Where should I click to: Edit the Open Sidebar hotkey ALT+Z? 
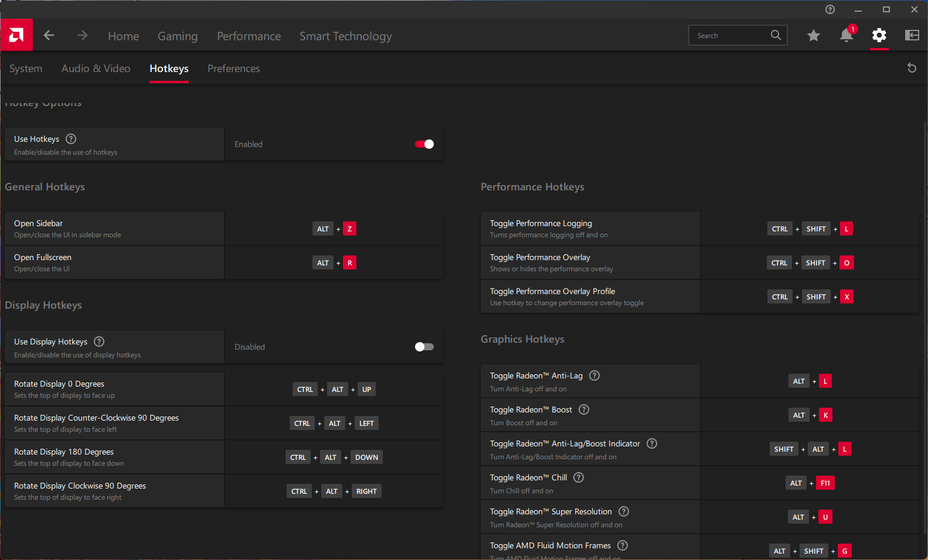334,229
